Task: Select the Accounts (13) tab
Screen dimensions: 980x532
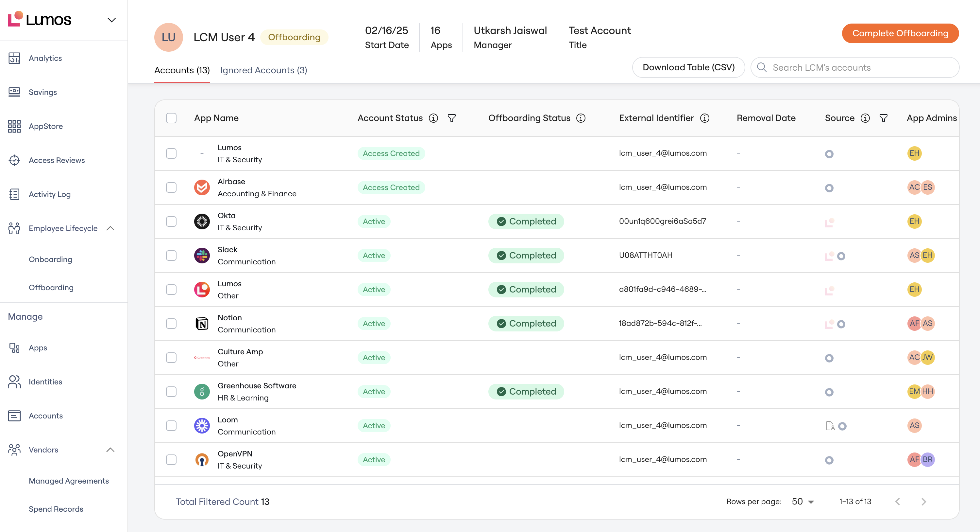Action: 182,70
